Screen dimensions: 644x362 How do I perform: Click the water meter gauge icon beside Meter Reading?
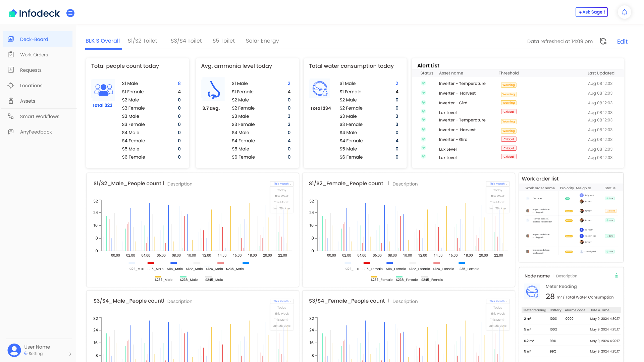[x=532, y=292]
